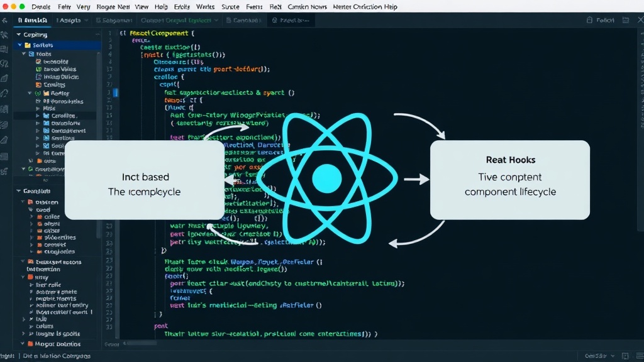Image resolution: width=644 pixels, height=362 pixels.
Task: Click the orange file icon of Coniltgs
Action: click(38, 85)
